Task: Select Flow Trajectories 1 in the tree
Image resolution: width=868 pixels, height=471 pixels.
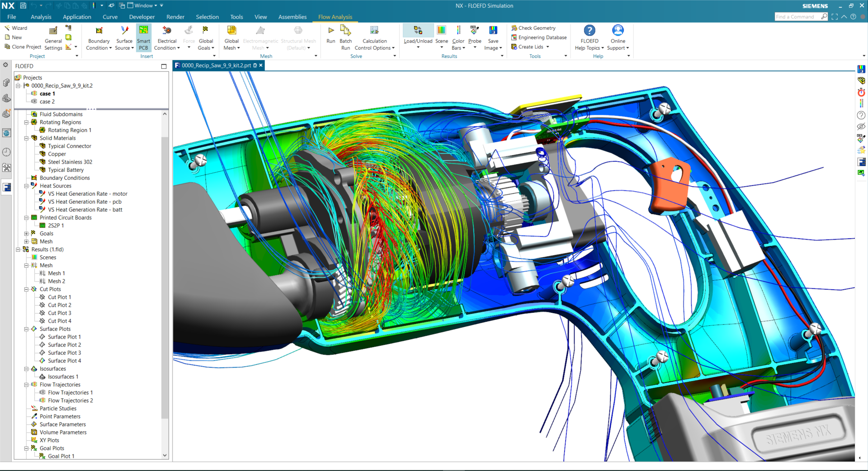Action: (70, 392)
